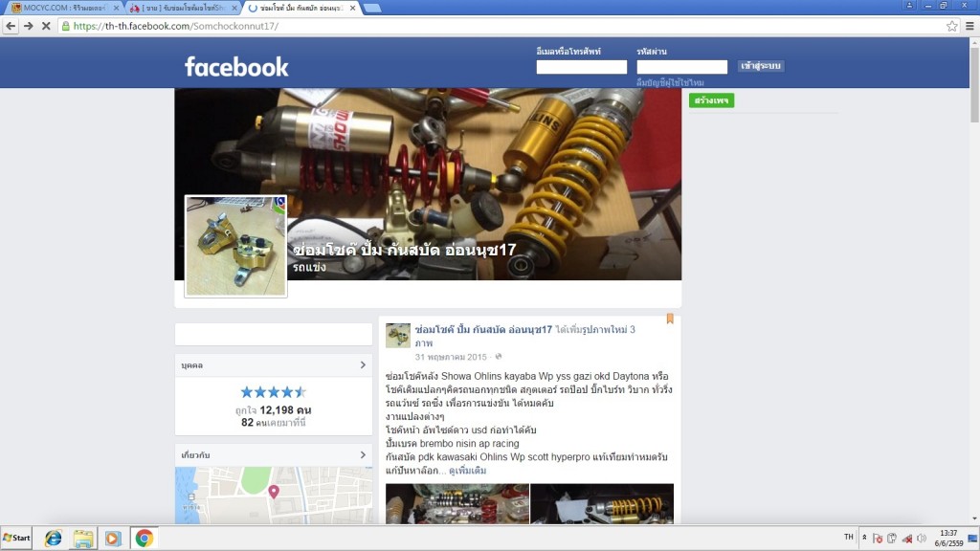Click the post author's small avatar
Image resolution: width=980 pixels, height=551 pixels.
tap(397, 336)
